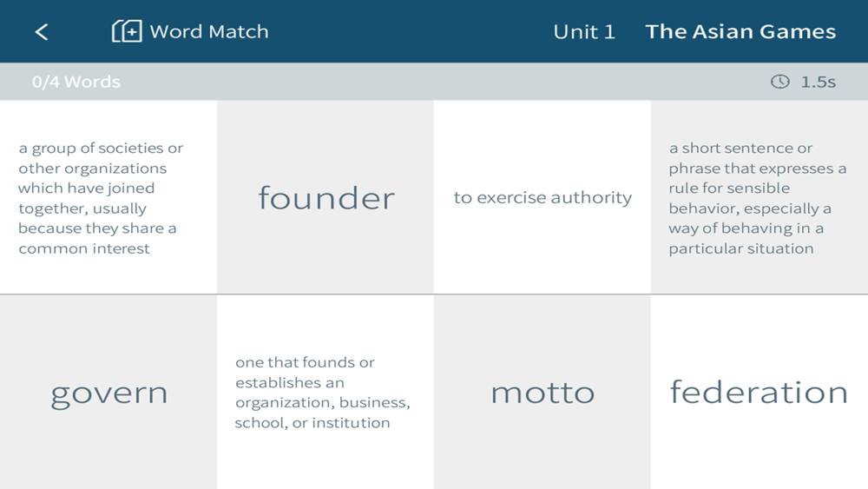Select the govern word card
The image size is (868, 489).
108,392
